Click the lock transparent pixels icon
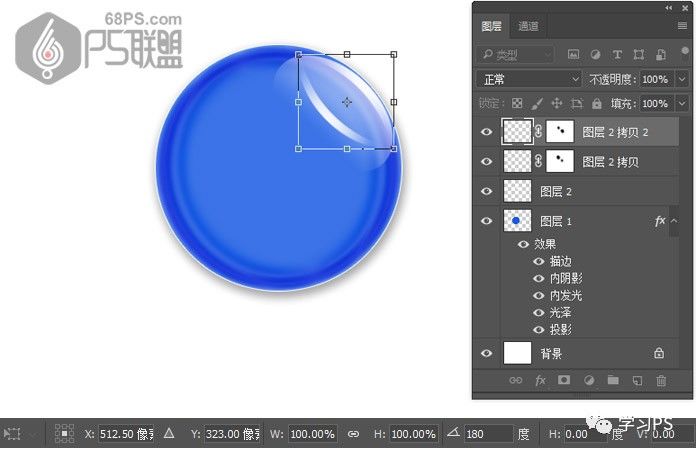Screen dimensions: 696x455 [517, 103]
